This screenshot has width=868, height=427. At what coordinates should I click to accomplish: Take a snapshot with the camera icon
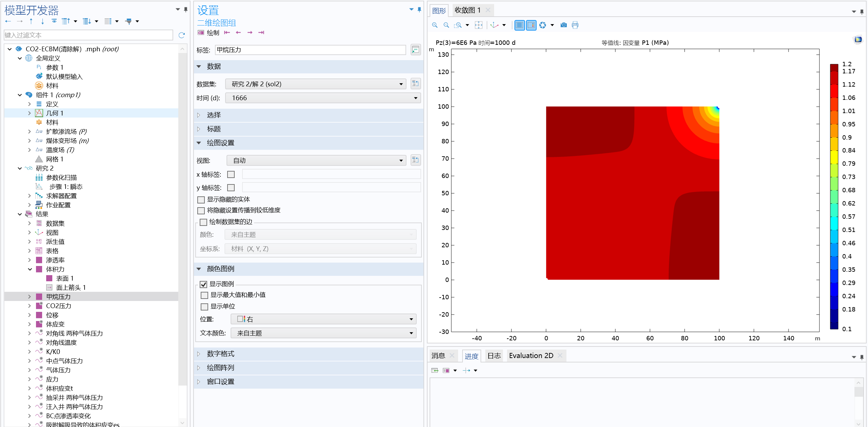564,25
